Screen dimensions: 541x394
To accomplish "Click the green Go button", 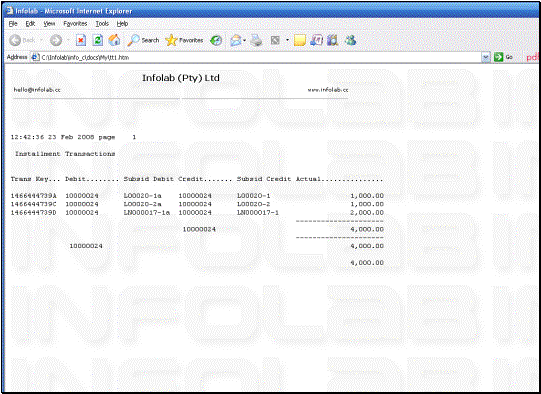I will point(503,57).
